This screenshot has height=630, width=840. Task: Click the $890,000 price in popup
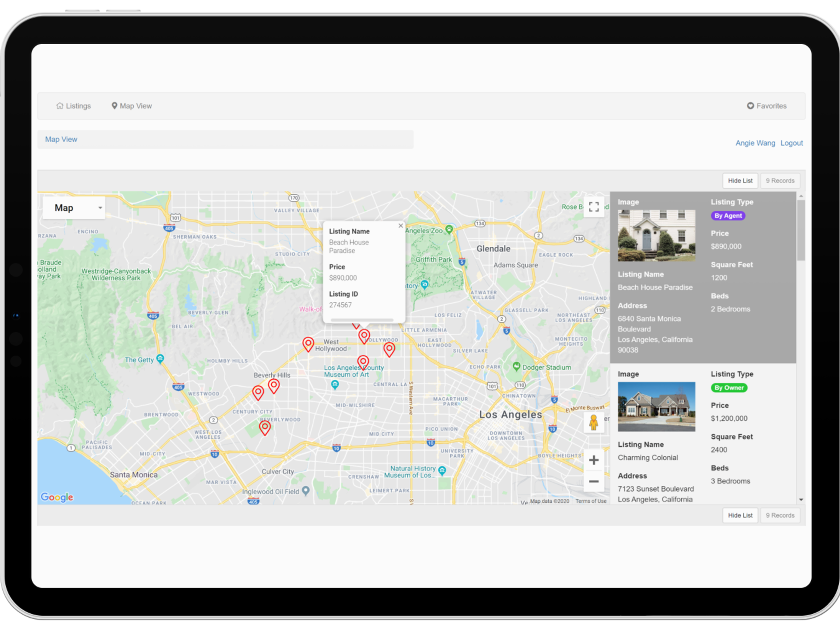[x=343, y=278]
